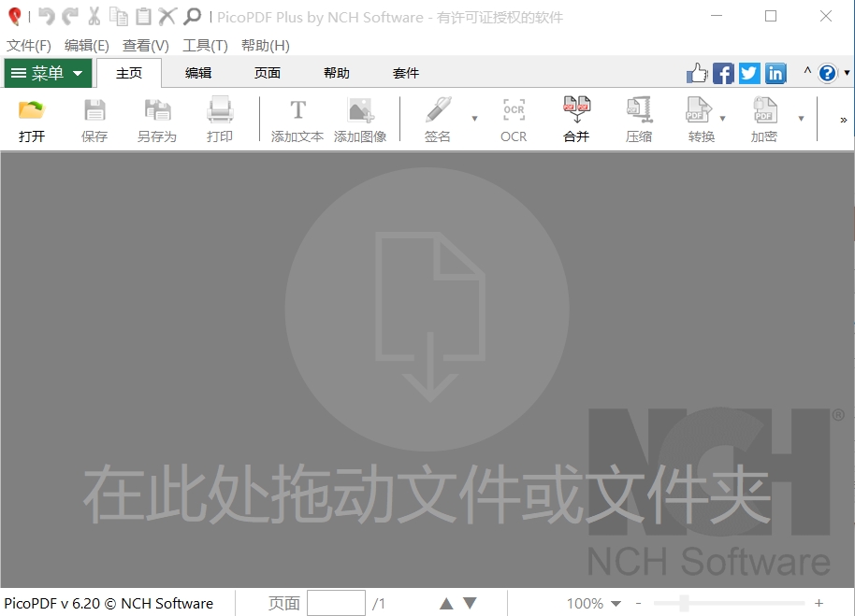Image resolution: width=855 pixels, height=616 pixels.
Task: Click the copy icon in title bar
Action: click(118, 16)
